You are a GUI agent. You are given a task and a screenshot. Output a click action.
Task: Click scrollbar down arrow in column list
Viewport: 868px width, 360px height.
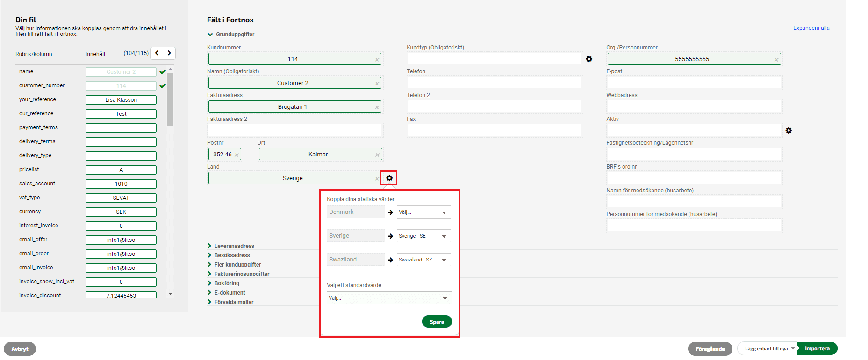point(170,294)
